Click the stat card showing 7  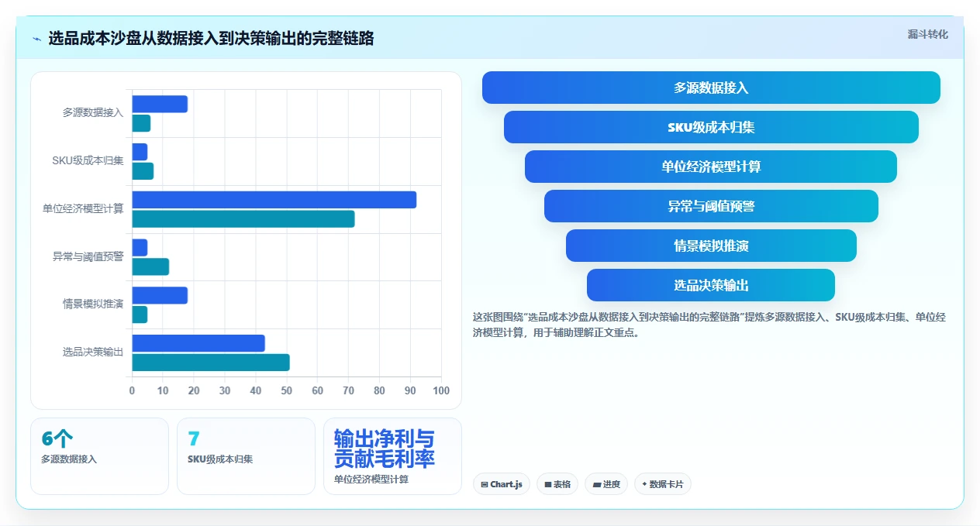tap(246, 456)
